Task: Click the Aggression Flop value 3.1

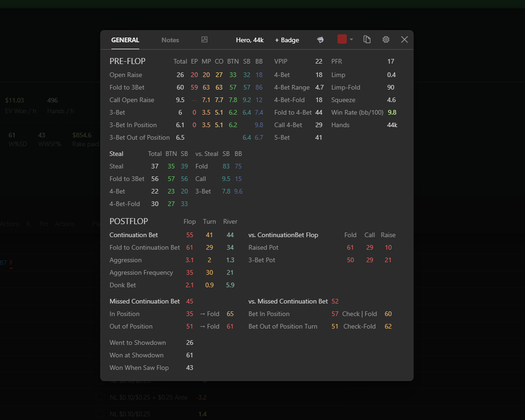Action: tap(189, 260)
